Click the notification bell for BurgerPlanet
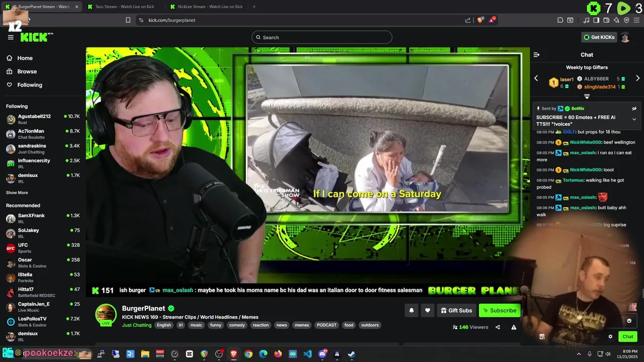The height and width of the screenshot is (362, 644). [x=411, y=310]
